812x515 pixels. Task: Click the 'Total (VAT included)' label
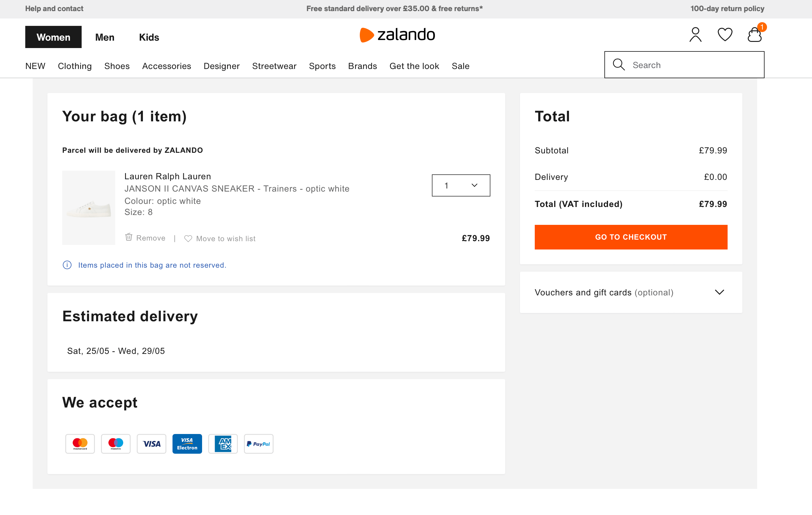pyautogui.click(x=578, y=204)
